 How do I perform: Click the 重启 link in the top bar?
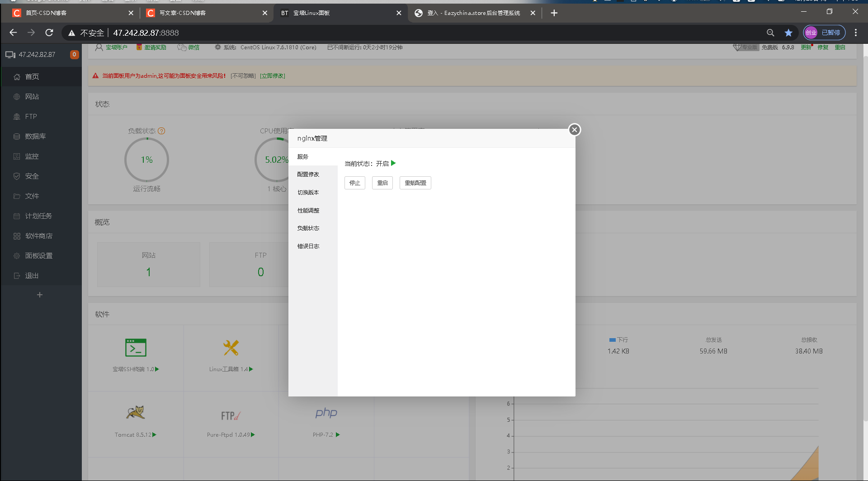(x=840, y=47)
